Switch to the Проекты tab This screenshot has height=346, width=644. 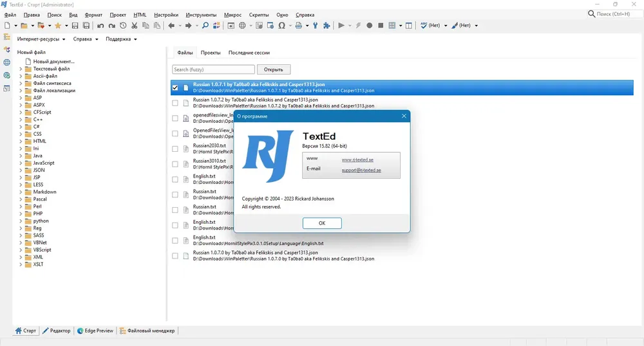coord(211,53)
